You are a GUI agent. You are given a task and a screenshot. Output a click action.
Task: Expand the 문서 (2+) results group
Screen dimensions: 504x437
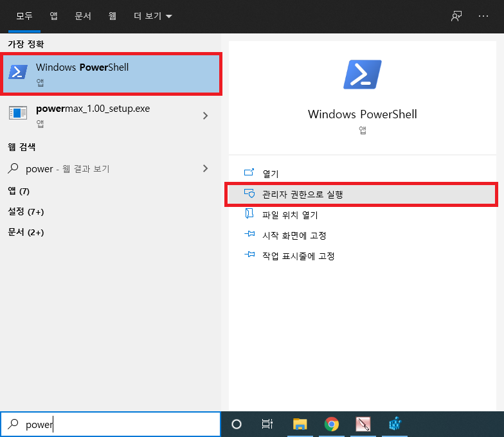26,233
